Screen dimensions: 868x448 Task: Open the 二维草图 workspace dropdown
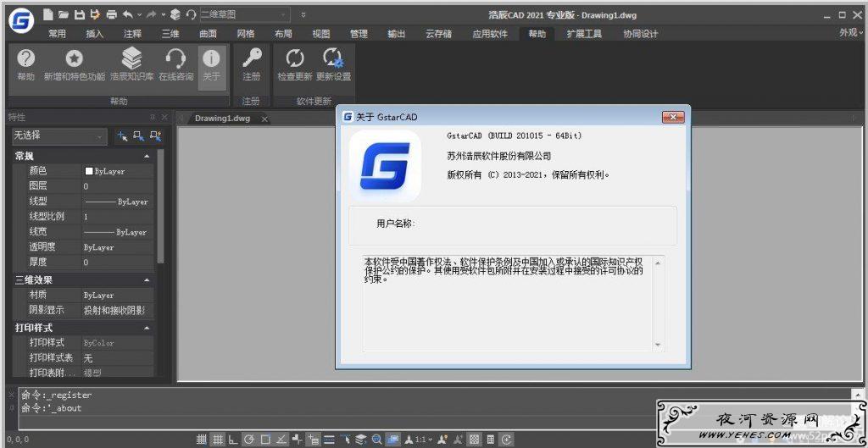(245, 14)
